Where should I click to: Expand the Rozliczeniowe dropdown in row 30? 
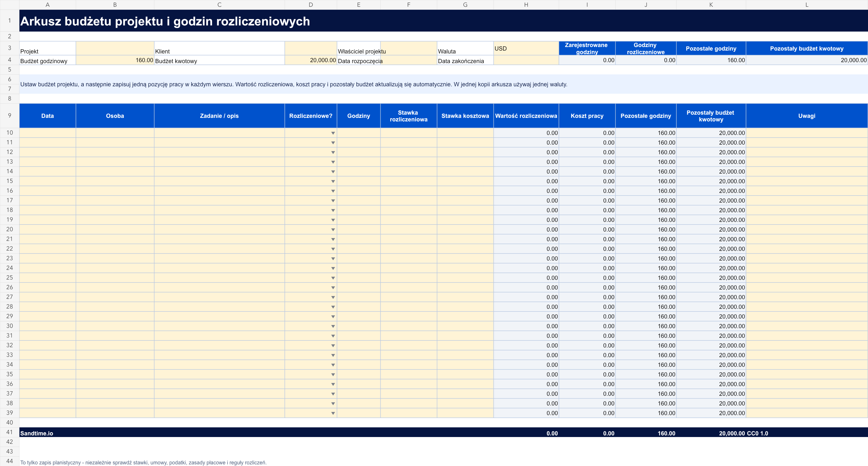click(333, 326)
